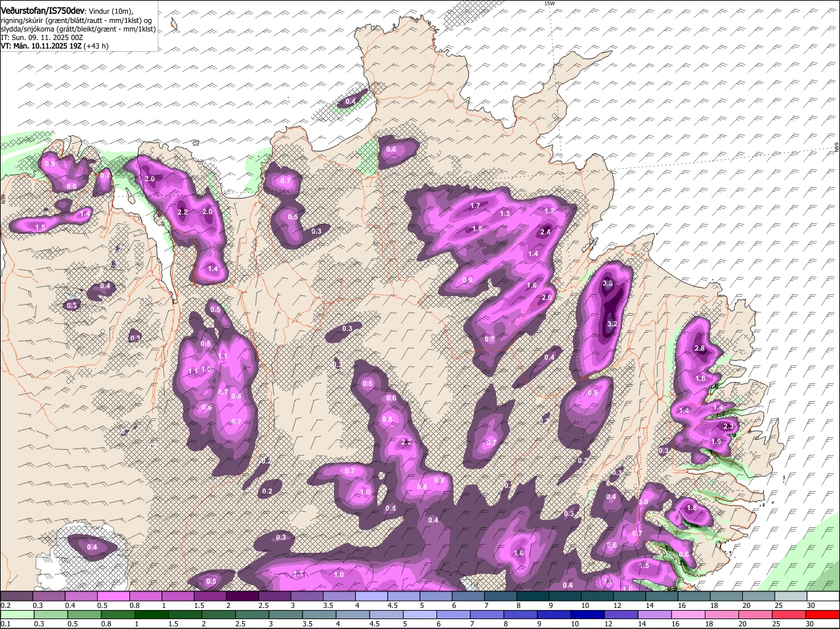Choose the dark teal swatch labeled 8 in upper legend
This screenshot has height=629, width=840.
coord(533,596)
